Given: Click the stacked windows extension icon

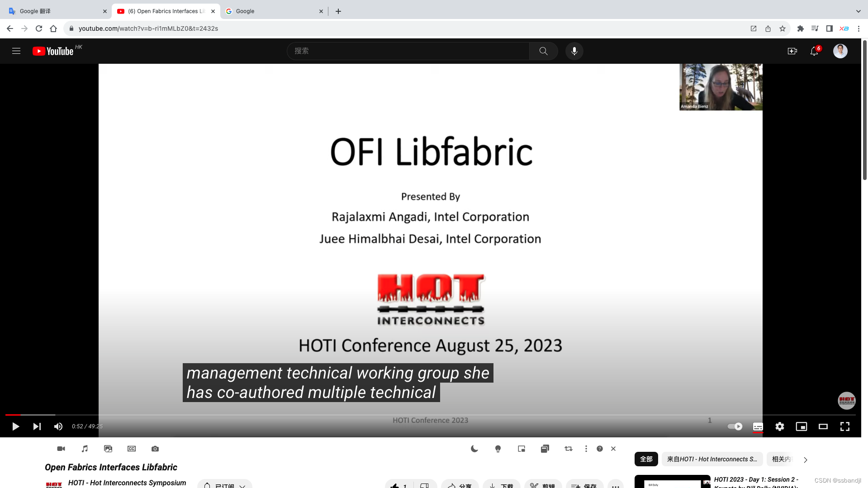Looking at the screenshot, I should coord(545,449).
